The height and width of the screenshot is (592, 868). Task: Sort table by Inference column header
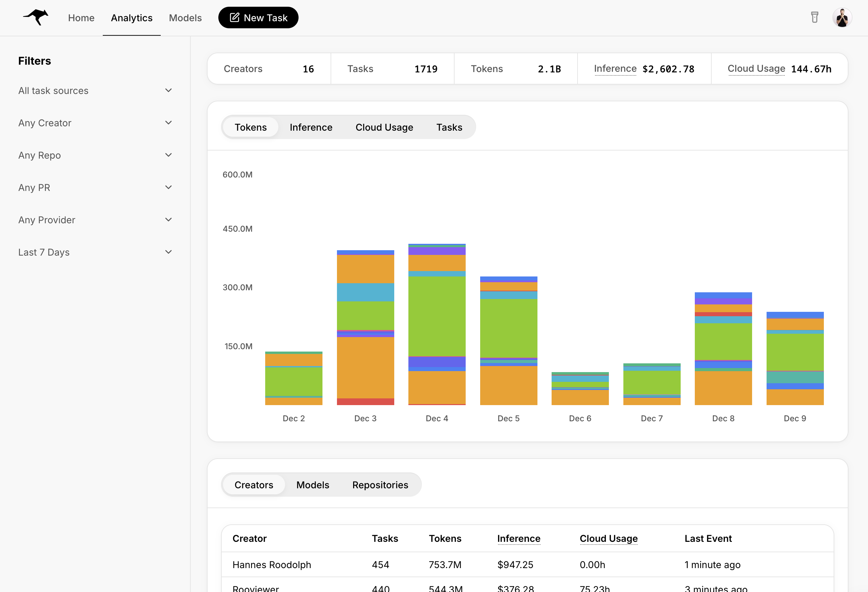point(519,538)
